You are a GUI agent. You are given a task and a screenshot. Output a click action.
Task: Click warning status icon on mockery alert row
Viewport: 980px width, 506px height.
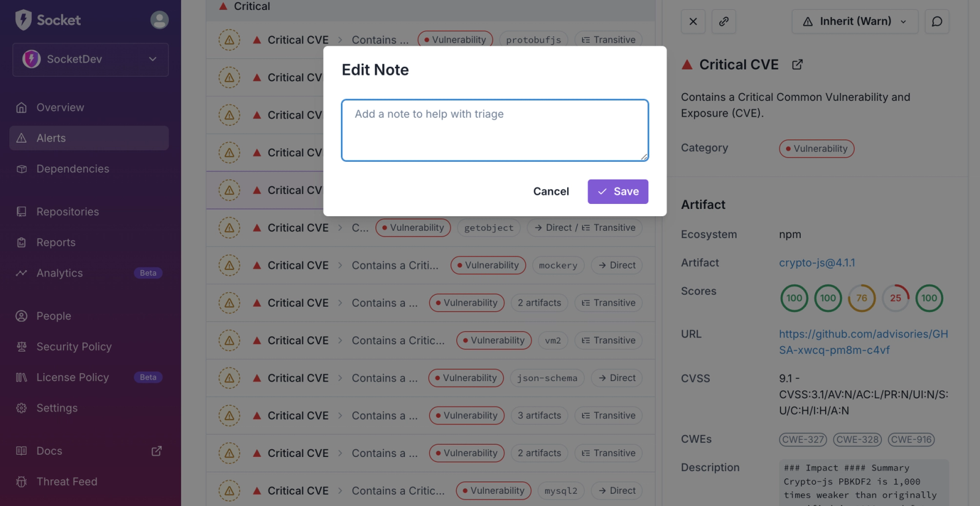[x=229, y=265]
